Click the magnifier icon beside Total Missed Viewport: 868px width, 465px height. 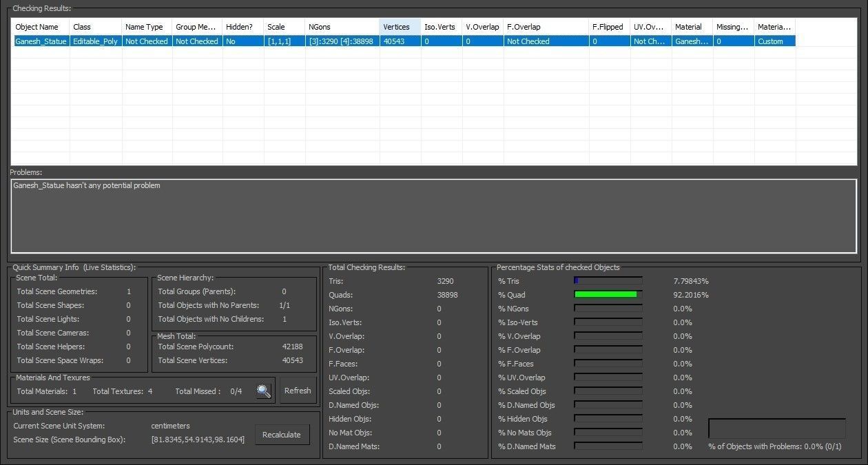tap(264, 391)
